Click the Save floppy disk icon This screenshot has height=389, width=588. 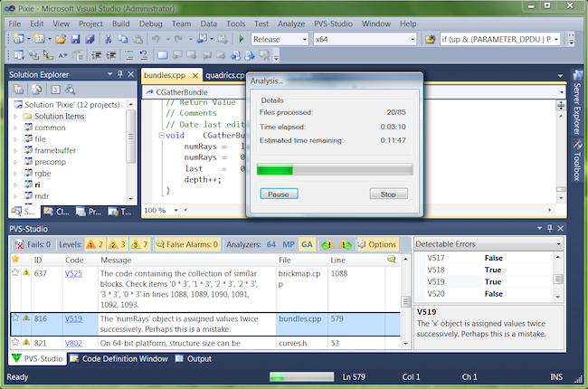(x=75, y=39)
